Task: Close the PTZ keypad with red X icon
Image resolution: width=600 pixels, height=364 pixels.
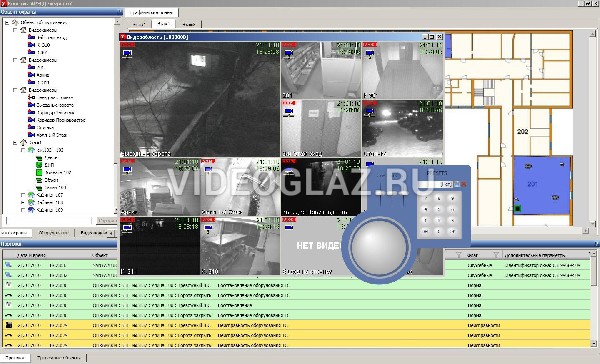Action: [464, 184]
